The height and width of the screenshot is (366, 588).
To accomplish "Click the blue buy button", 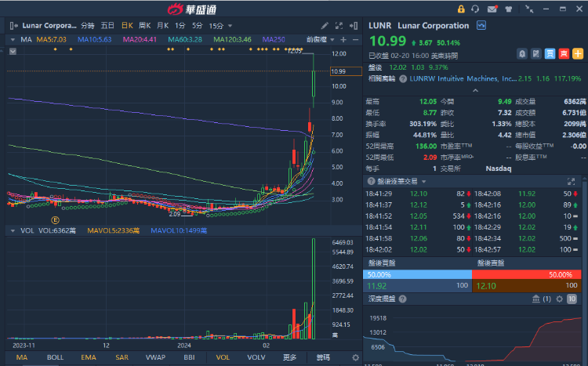I will coord(550,53).
